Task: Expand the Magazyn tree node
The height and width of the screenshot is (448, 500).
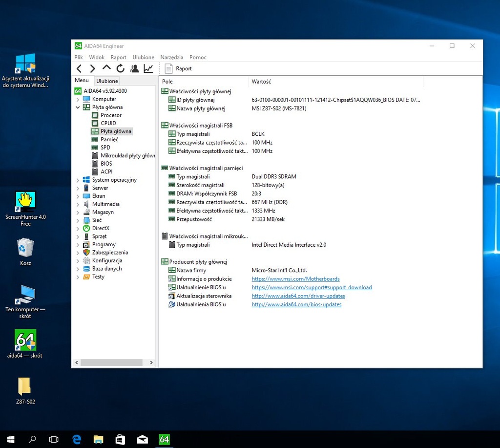Action: pyautogui.click(x=78, y=212)
